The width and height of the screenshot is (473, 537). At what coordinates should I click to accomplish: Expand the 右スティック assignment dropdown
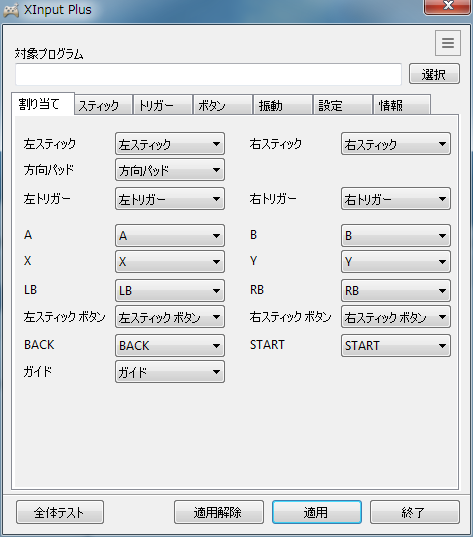(396, 144)
